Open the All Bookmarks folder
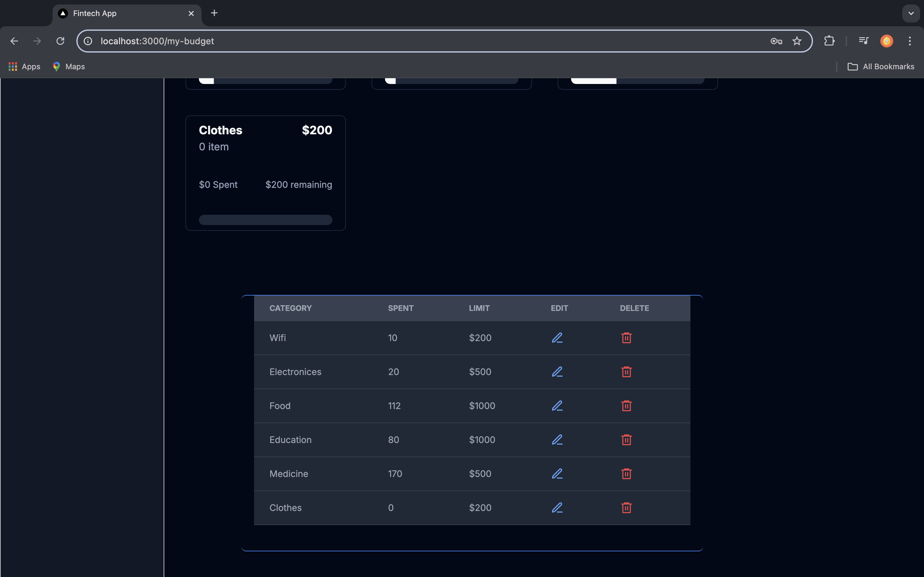This screenshot has height=577, width=924. click(880, 66)
